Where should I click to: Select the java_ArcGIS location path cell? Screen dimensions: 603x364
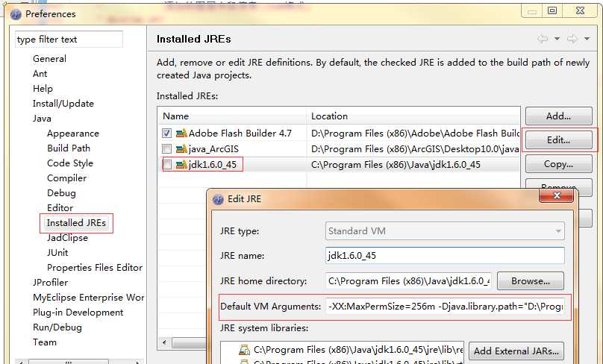tap(413, 148)
